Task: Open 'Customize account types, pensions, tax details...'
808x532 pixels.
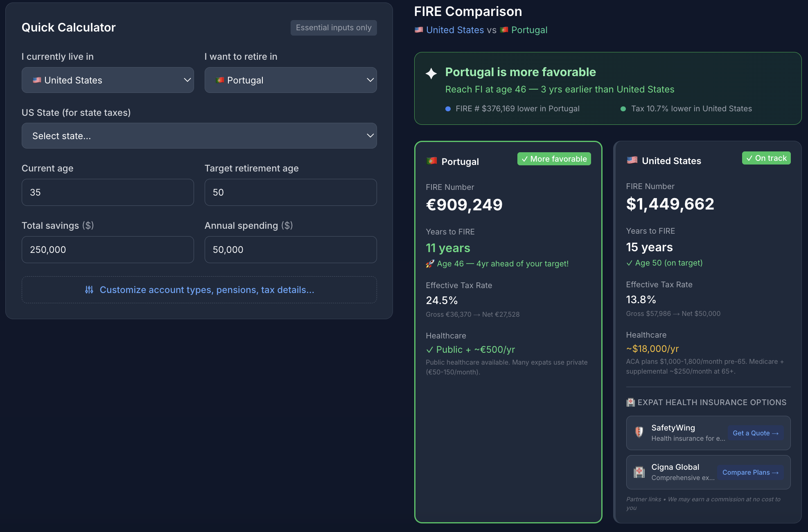Action: 199,290
